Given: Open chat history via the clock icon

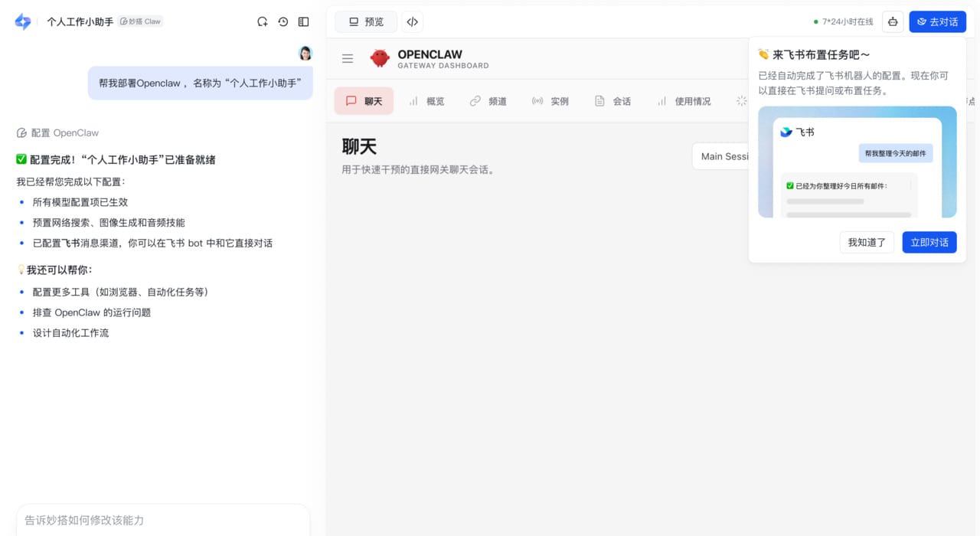Looking at the screenshot, I should coord(283,21).
